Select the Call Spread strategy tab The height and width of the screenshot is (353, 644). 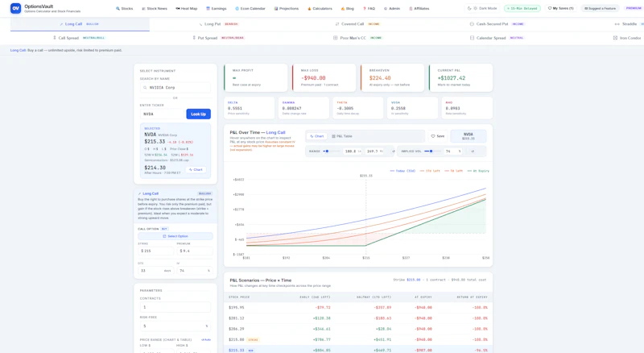point(79,38)
